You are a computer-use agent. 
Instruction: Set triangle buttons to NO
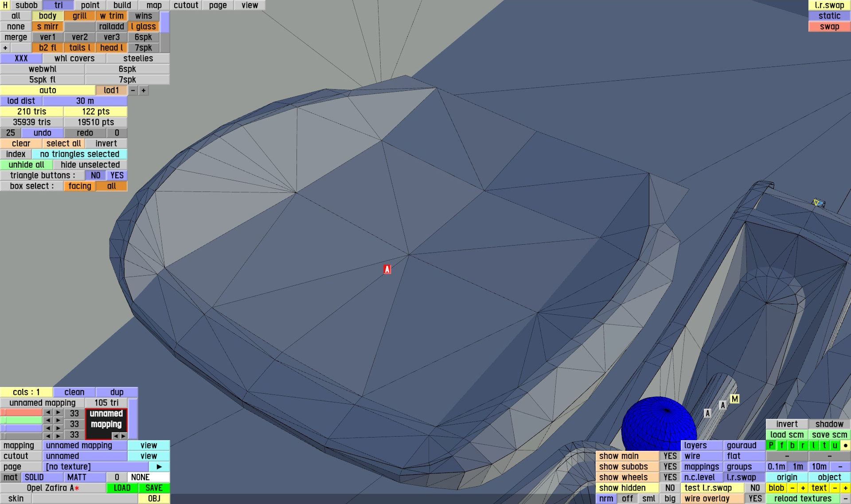(x=95, y=176)
